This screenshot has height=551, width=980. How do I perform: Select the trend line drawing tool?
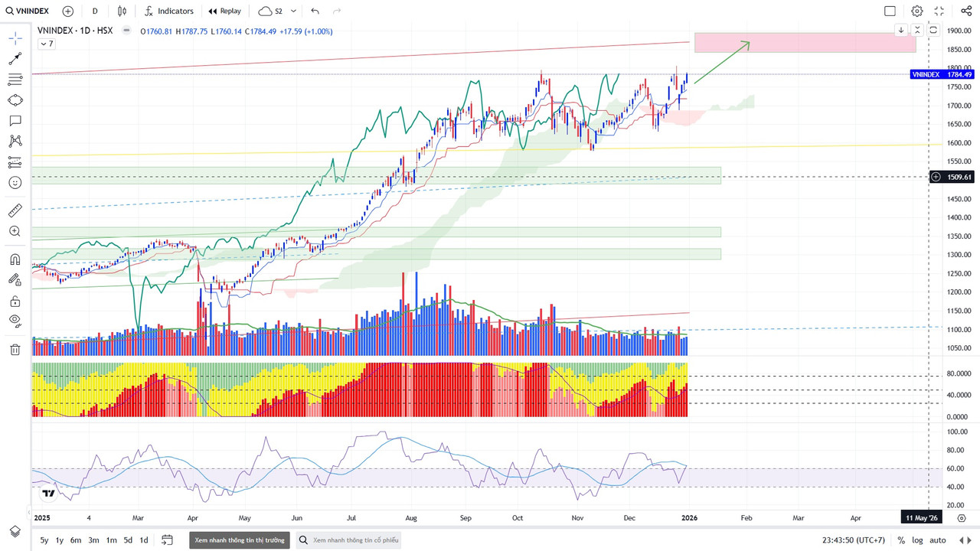click(15, 59)
